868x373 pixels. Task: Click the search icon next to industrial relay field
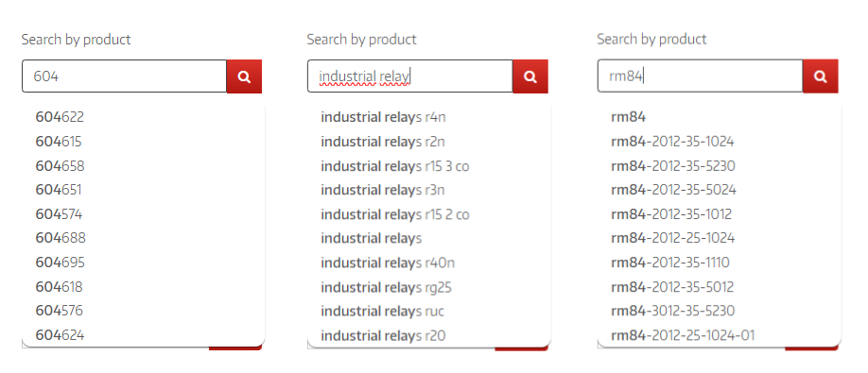click(530, 76)
